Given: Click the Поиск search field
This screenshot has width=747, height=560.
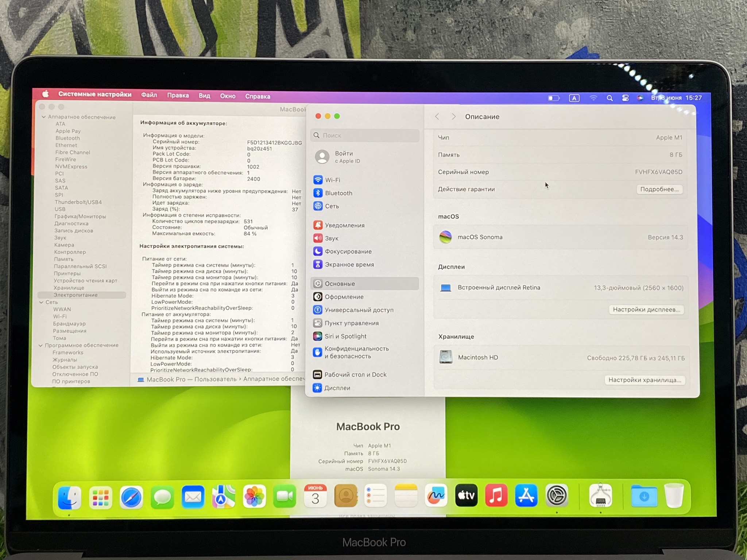Looking at the screenshot, I should click(x=365, y=135).
